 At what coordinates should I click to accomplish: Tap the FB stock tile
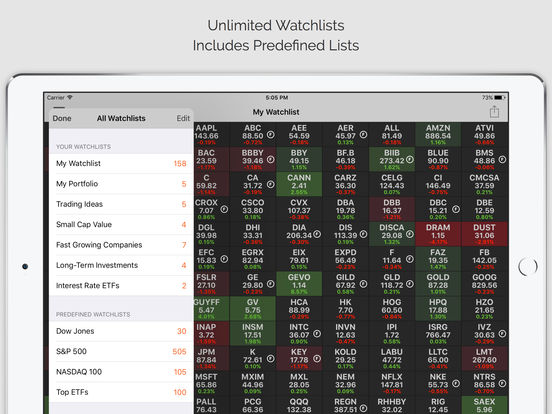484,259
